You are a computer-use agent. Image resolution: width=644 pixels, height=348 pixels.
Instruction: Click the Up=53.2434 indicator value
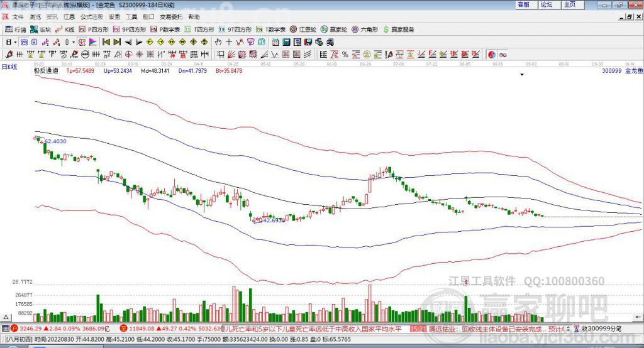[x=118, y=70]
